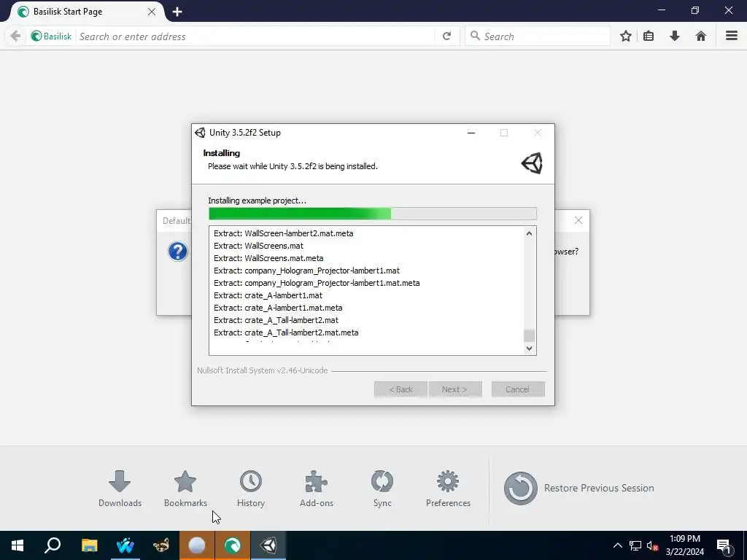Image resolution: width=747 pixels, height=560 pixels.
Task: Click the Cancel button in Unity Setup
Action: pos(518,389)
